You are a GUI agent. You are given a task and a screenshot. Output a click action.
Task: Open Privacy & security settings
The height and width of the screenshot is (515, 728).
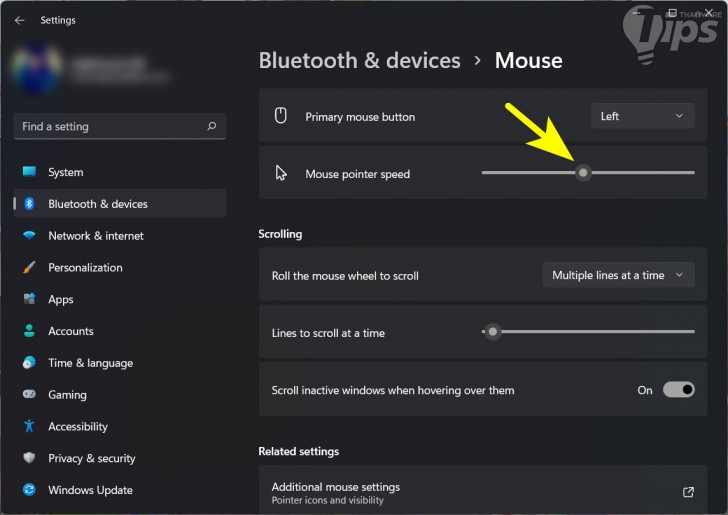point(120,457)
